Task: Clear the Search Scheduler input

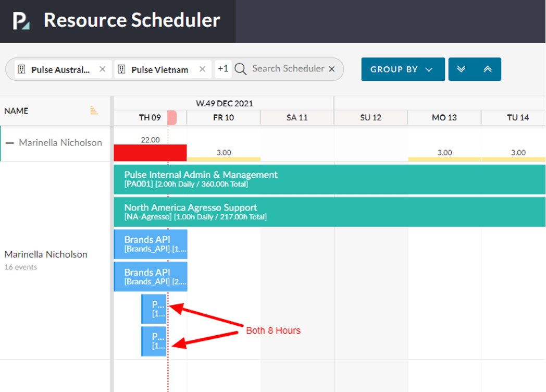Action: click(332, 69)
